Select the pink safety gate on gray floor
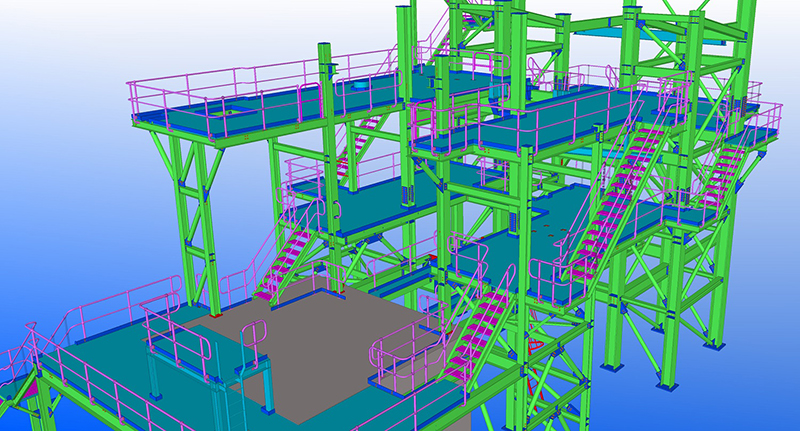This screenshot has width=800, height=431. coord(252,345)
